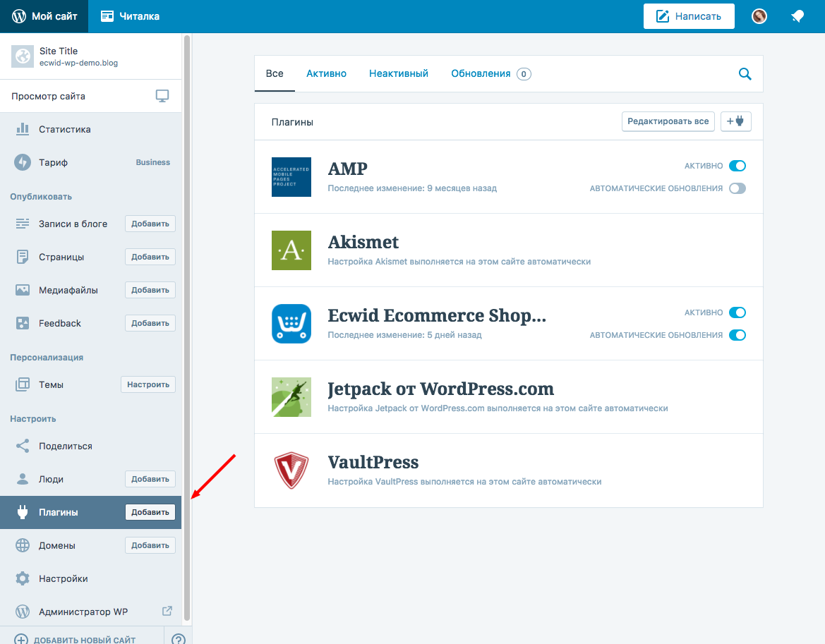Click the Плагины plug icon in sidebar
This screenshot has height=644, width=825.
pos(23,513)
